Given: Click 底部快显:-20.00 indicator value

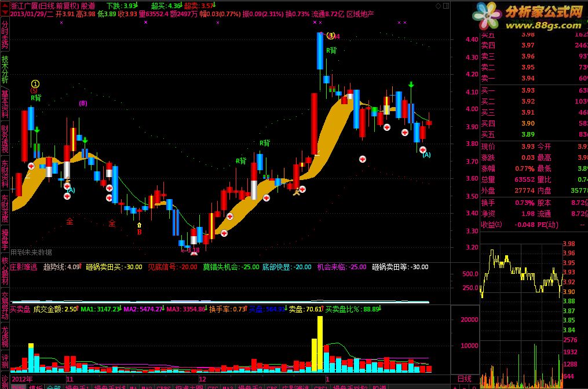Looking at the screenshot, I should (287, 267).
